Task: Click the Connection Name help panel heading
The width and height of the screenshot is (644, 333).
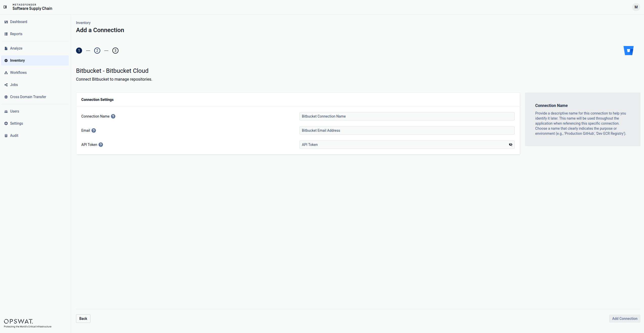Action: [x=551, y=106]
